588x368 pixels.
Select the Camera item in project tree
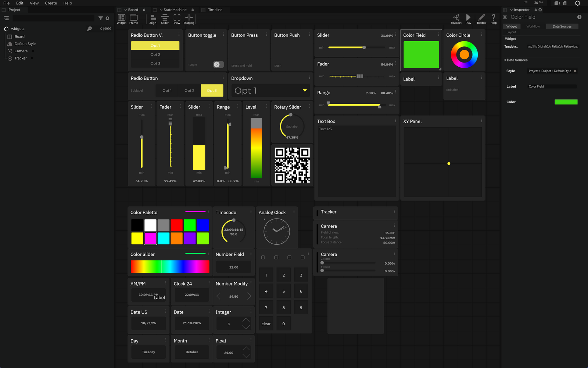(x=21, y=51)
